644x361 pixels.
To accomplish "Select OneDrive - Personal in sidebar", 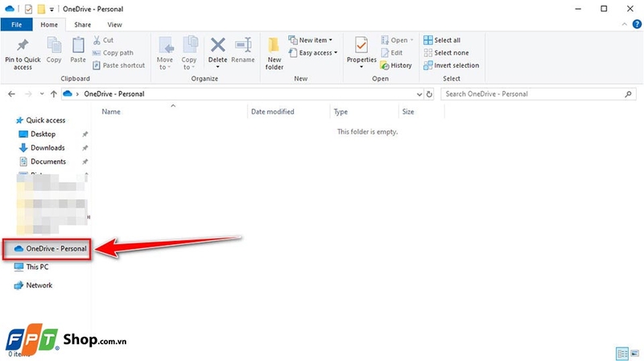I will [50, 248].
